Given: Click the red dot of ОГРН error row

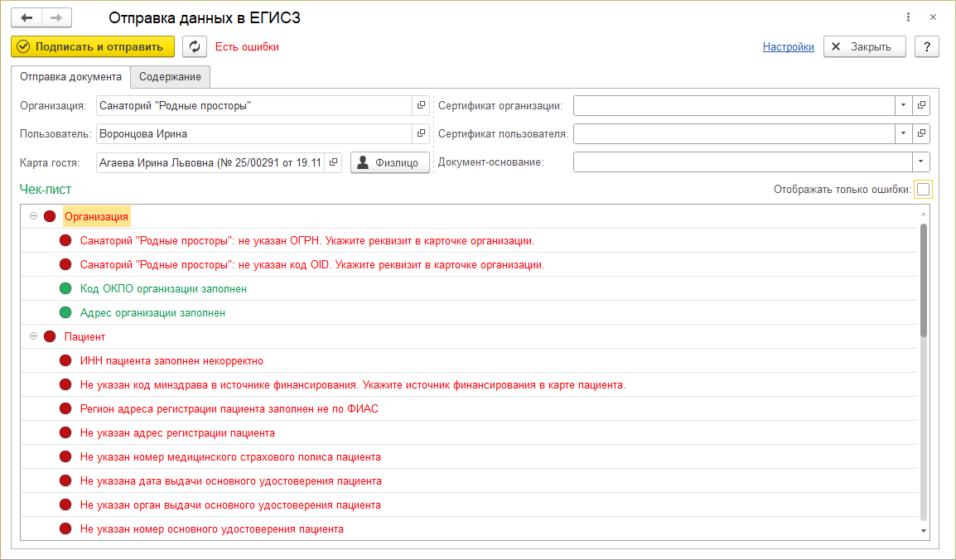Looking at the screenshot, I should pyautogui.click(x=65, y=241).
